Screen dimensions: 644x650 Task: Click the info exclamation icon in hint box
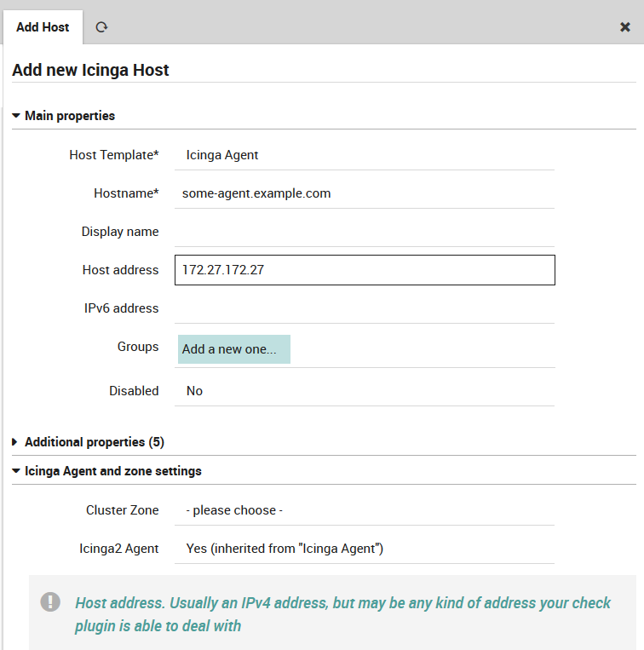51,602
